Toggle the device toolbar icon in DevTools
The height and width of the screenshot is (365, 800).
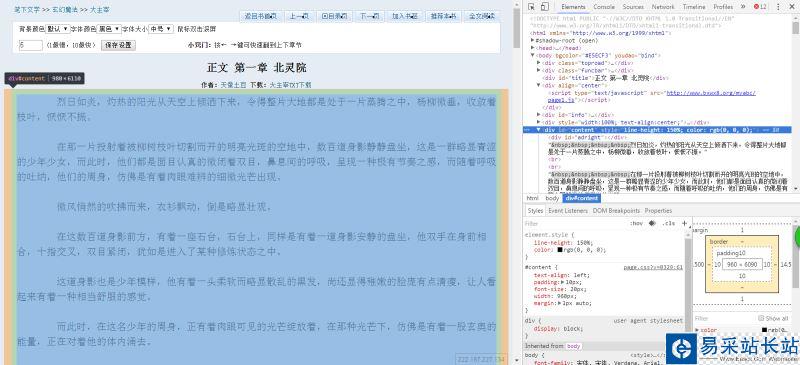(544, 7)
